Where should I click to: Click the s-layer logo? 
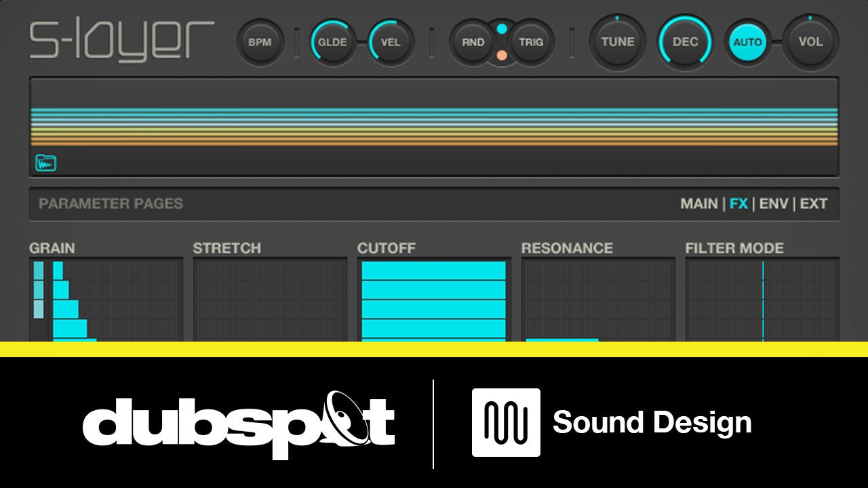coord(122,41)
